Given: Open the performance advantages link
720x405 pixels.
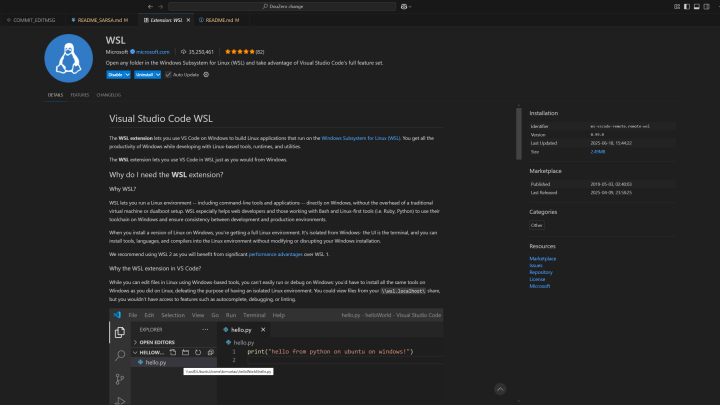Looking at the screenshot, I should [276, 254].
